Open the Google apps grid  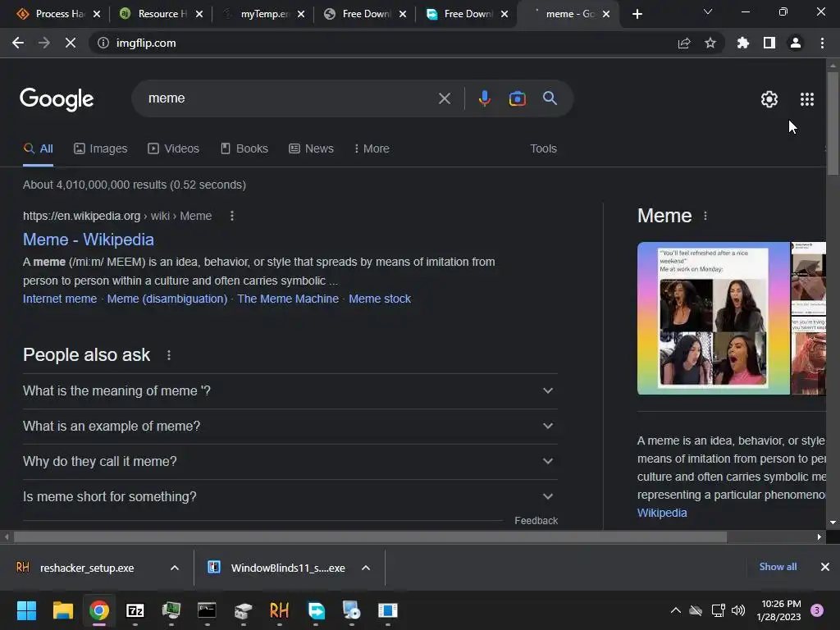pyautogui.click(x=807, y=99)
